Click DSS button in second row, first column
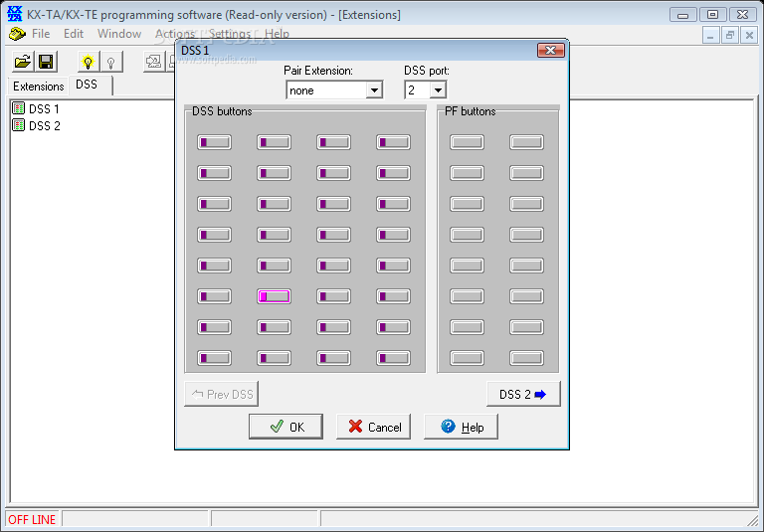The image size is (764, 532). 215,173
